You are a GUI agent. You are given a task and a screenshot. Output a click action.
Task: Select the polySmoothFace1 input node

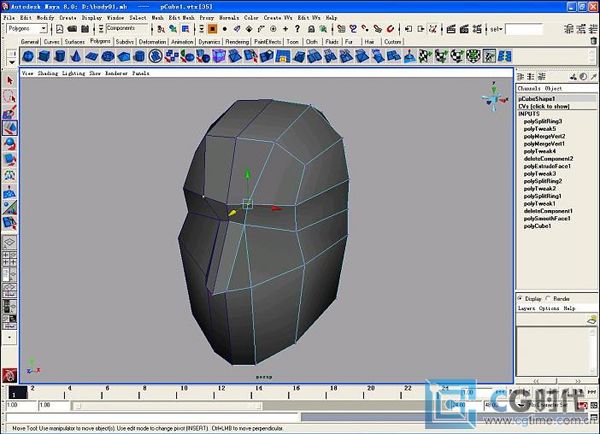tap(547, 218)
